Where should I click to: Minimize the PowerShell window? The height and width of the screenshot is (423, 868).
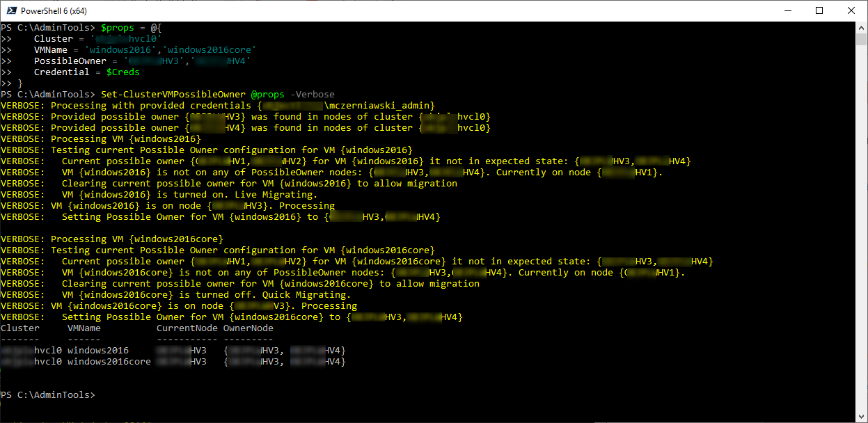(x=787, y=10)
